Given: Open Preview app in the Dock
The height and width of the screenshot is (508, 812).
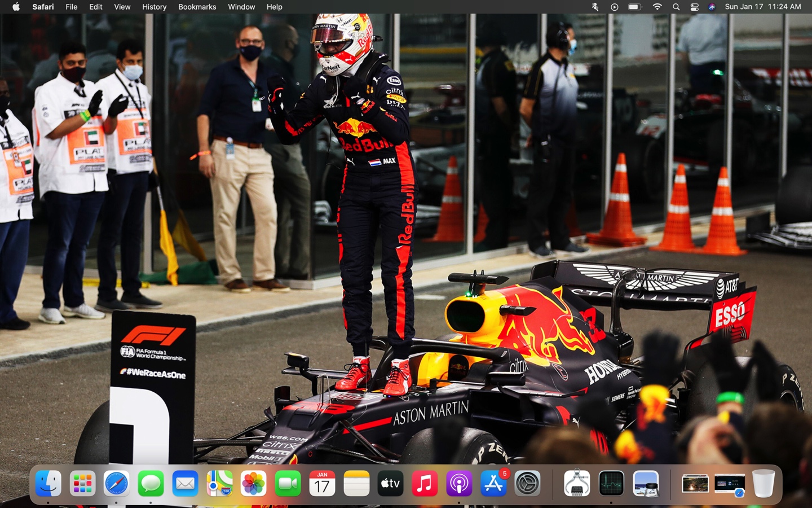Looking at the screenshot, I should point(646,484).
